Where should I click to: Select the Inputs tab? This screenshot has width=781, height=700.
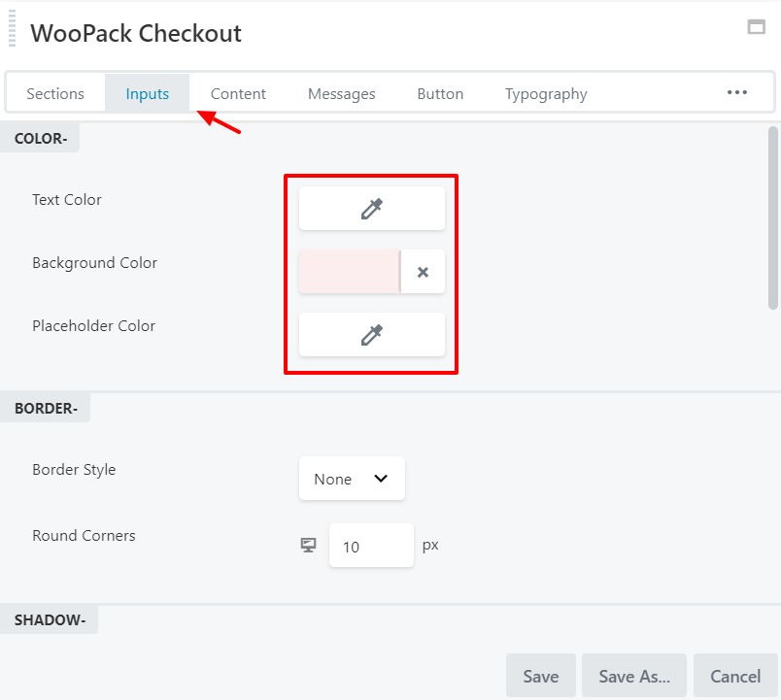click(147, 93)
